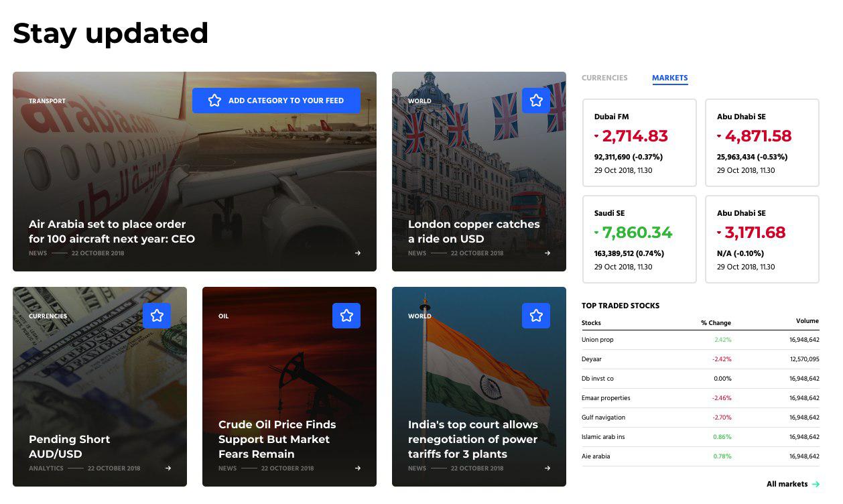843x504 pixels.
Task: Click green arrow next to All markets
Action: click(x=816, y=484)
